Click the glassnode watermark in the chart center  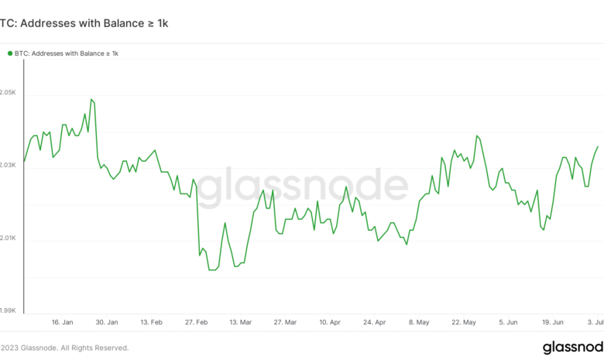coord(301,187)
